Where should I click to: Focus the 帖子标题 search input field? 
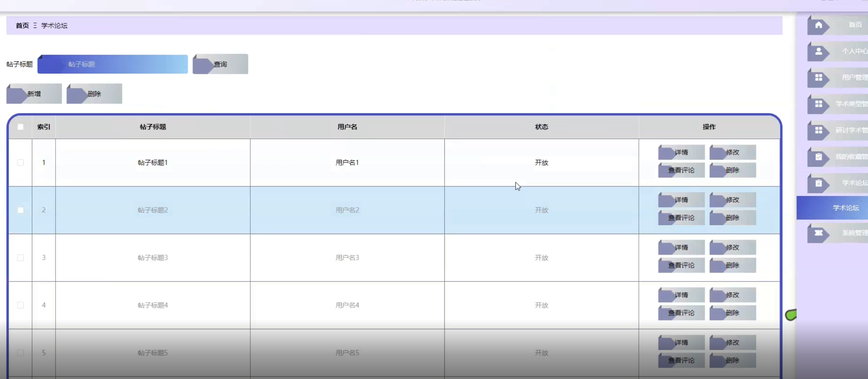coord(113,64)
